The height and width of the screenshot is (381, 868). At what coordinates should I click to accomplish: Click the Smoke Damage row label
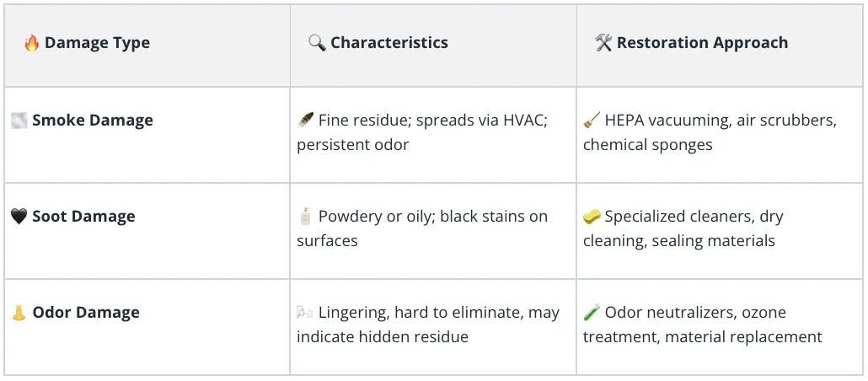tap(93, 121)
